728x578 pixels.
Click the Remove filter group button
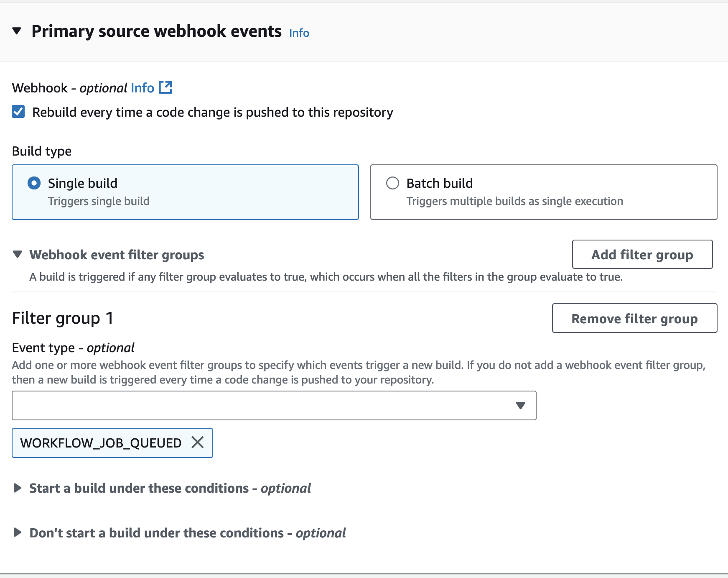pos(634,318)
